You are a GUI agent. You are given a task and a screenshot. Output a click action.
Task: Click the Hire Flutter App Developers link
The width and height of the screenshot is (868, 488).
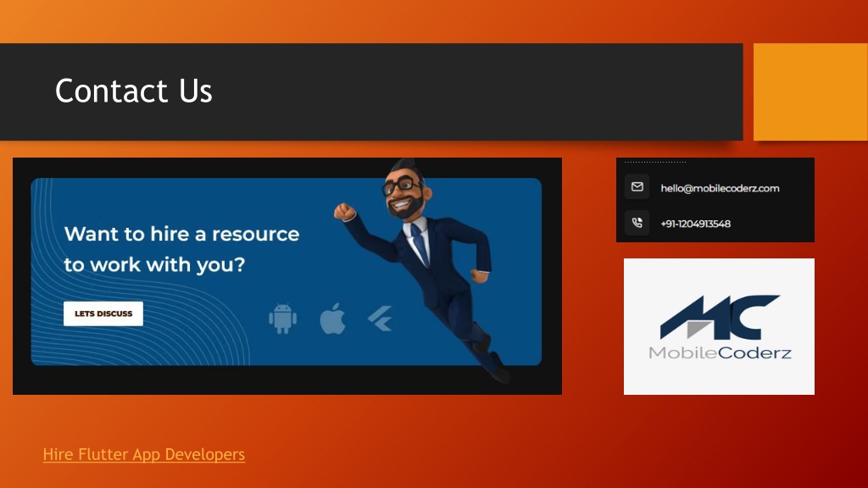[x=144, y=454]
